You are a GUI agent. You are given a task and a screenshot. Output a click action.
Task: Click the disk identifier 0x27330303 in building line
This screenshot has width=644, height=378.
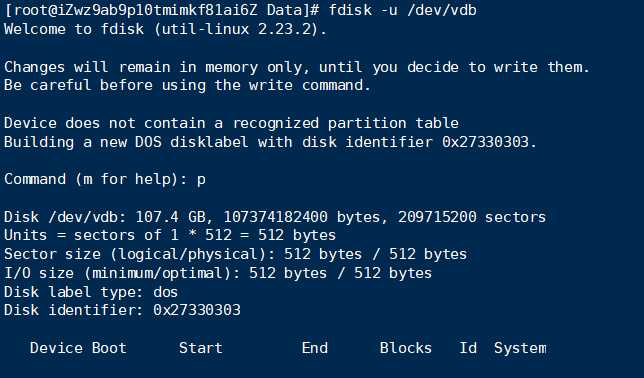(x=485, y=142)
